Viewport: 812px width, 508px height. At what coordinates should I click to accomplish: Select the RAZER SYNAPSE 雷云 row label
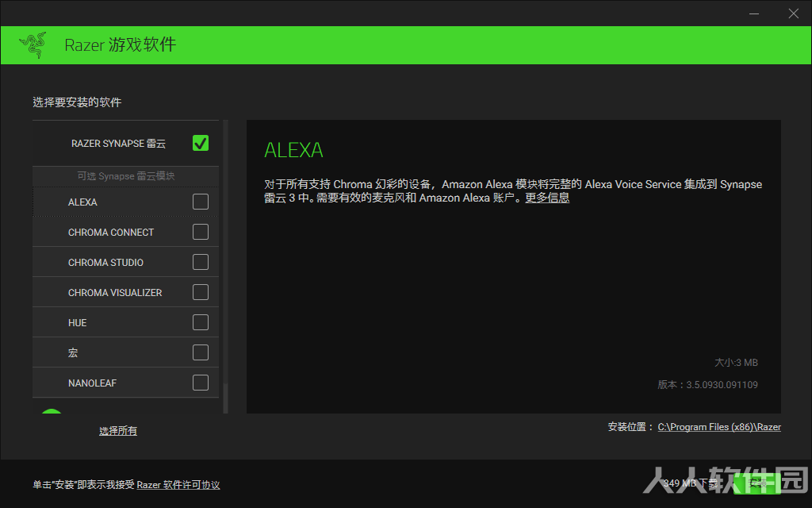119,144
